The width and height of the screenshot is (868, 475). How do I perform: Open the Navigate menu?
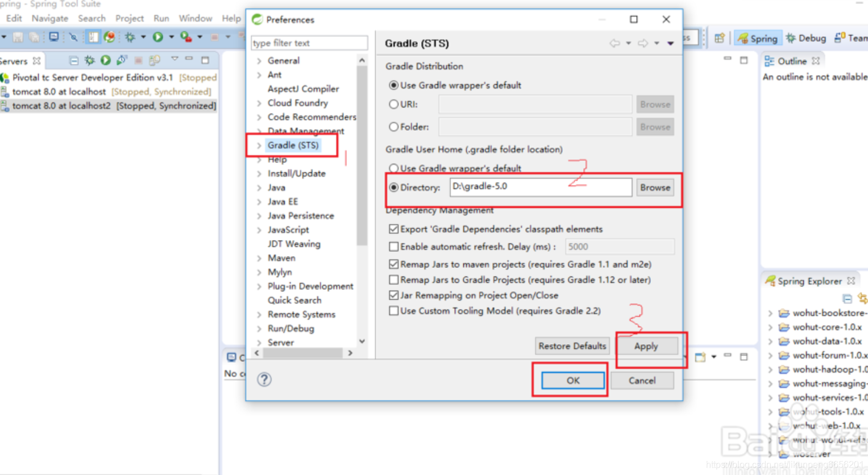click(49, 18)
